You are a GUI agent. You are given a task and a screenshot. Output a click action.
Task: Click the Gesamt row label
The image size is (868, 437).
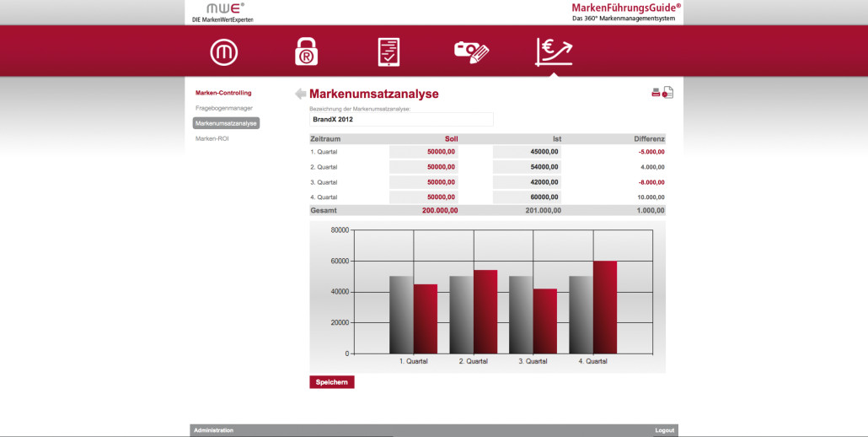(x=324, y=210)
